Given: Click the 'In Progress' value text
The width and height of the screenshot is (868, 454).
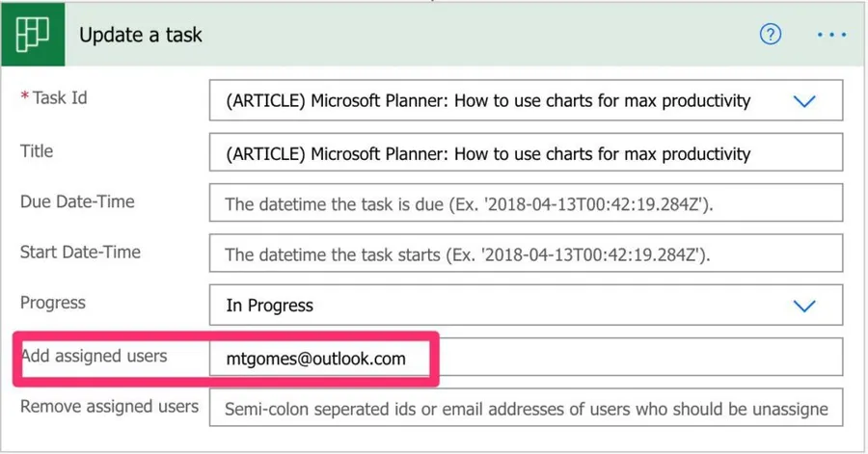Looking at the screenshot, I should click(270, 306).
